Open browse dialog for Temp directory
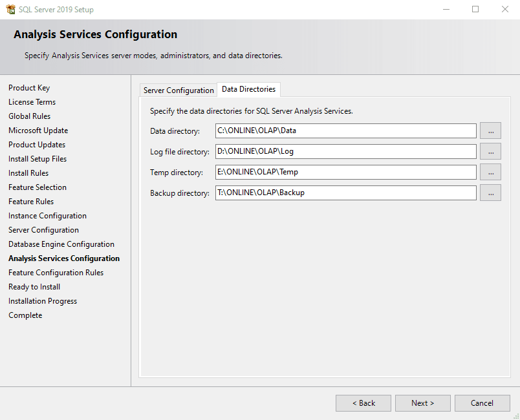520x420 pixels. [x=490, y=173]
